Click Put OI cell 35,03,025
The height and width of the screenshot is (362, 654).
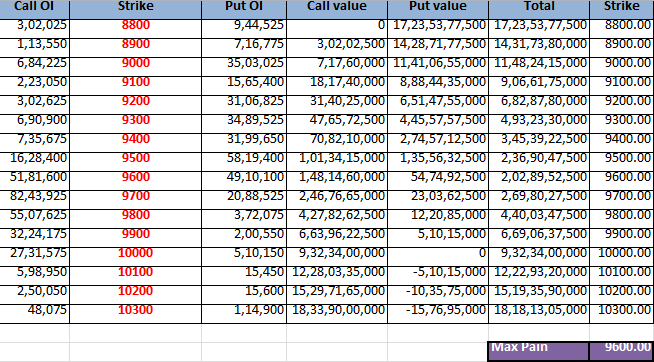point(244,63)
